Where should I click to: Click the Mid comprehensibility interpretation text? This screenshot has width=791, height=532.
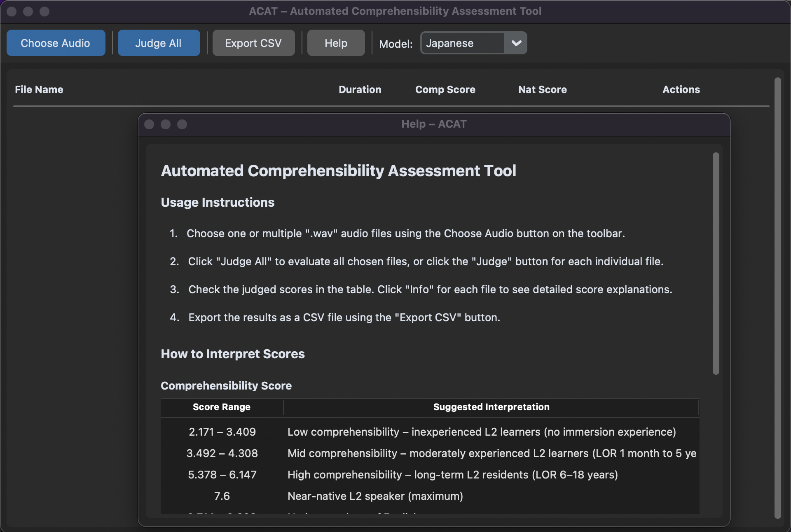click(x=492, y=453)
